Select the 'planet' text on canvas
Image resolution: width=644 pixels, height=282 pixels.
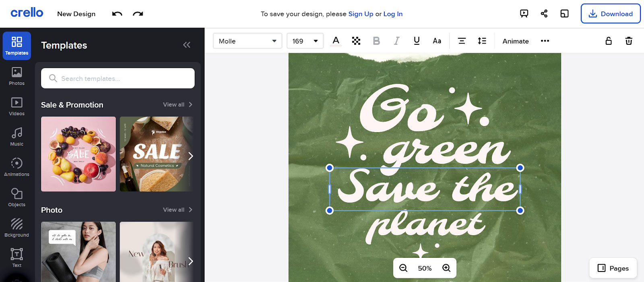point(425,226)
